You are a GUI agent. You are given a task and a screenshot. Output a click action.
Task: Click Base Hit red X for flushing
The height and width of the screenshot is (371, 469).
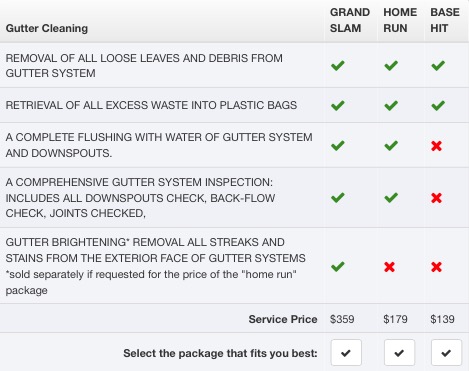click(436, 146)
